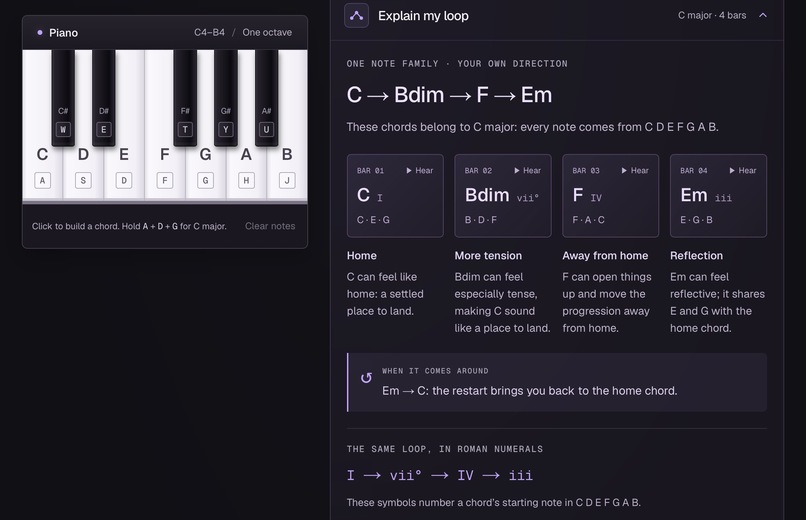Play the black D# piano key
This screenshot has width=806, height=520.
pyautogui.click(x=104, y=98)
